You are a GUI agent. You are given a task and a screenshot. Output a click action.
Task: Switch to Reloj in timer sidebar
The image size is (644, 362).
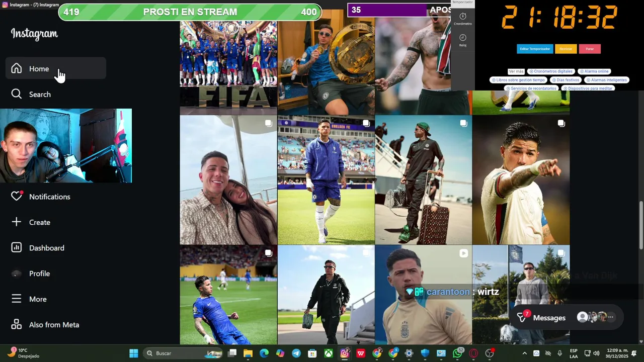pos(463,41)
